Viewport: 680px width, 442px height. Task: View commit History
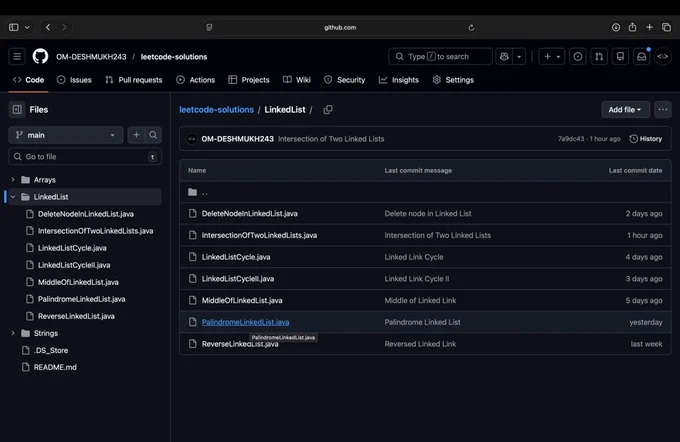[x=646, y=139]
